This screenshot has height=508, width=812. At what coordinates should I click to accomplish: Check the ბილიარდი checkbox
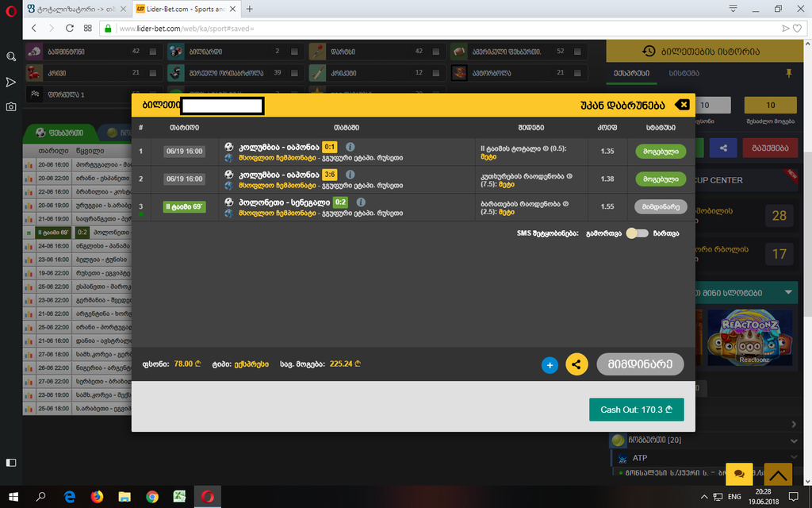(294, 52)
